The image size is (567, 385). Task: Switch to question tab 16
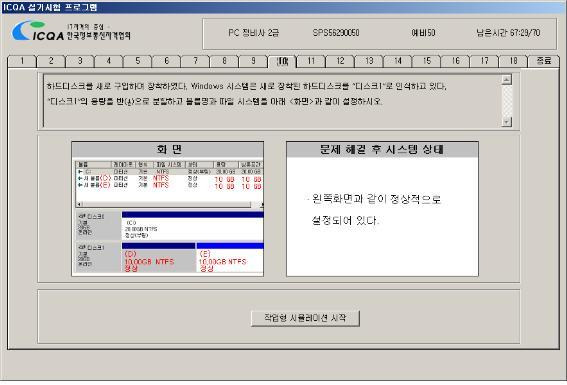pos(456,61)
